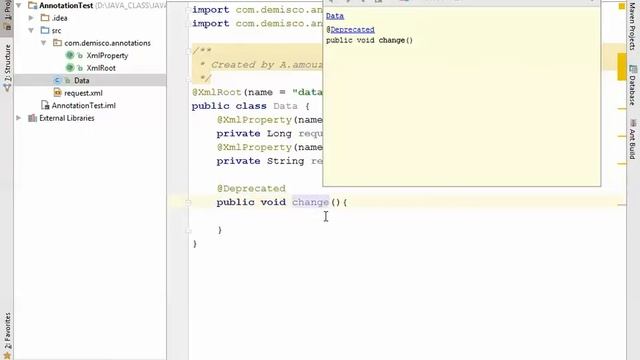Viewport: 640px width, 360px height.
Task: Click the .idea folder icon
Action: 45,18
